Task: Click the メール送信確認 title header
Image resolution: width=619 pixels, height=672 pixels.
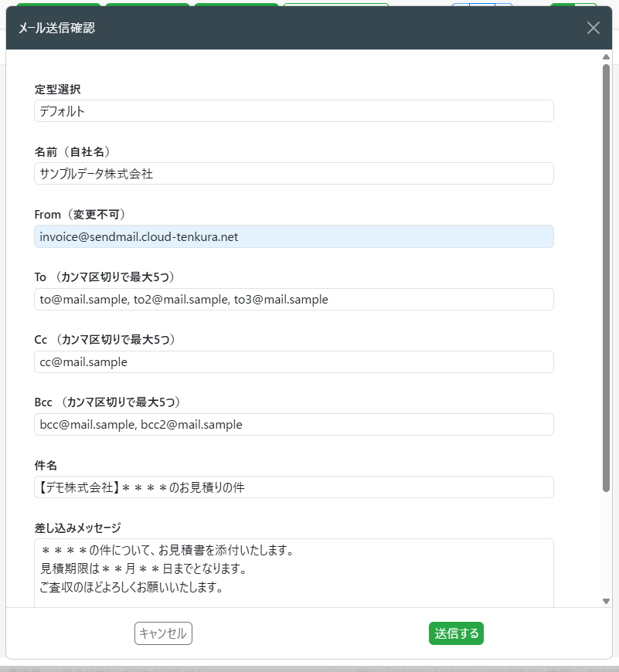Action: coord(57,29)
